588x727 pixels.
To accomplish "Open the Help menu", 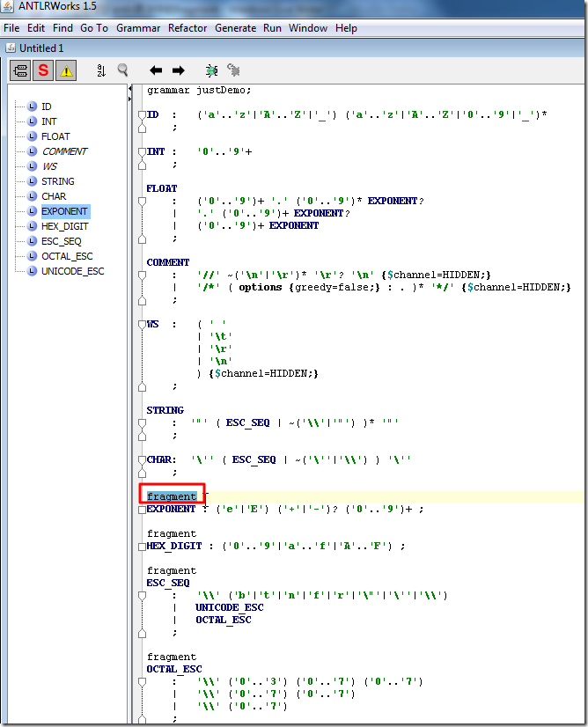I will point(346,28).
